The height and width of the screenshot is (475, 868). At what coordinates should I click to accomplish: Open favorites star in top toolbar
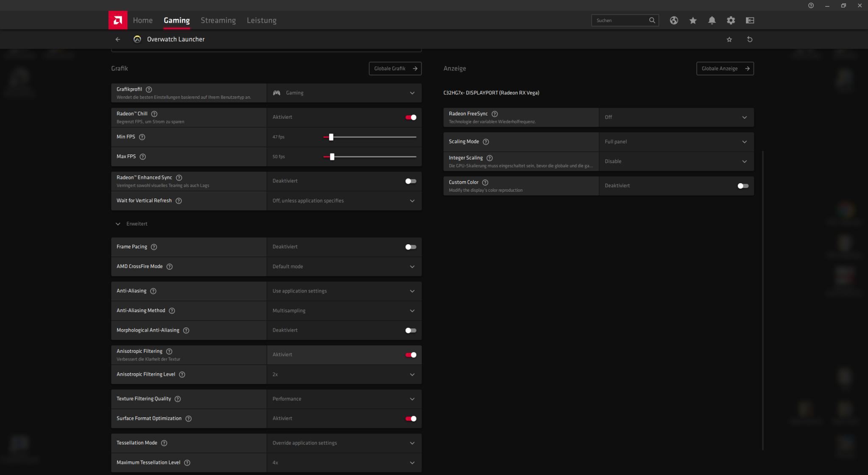tap(693, 20)
